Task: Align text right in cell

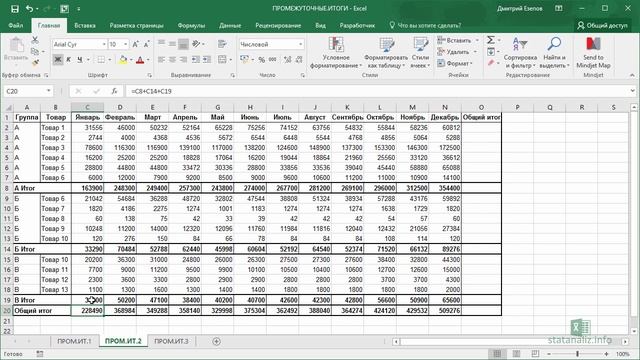Action: pyautogui.click(x=184, y=60)
